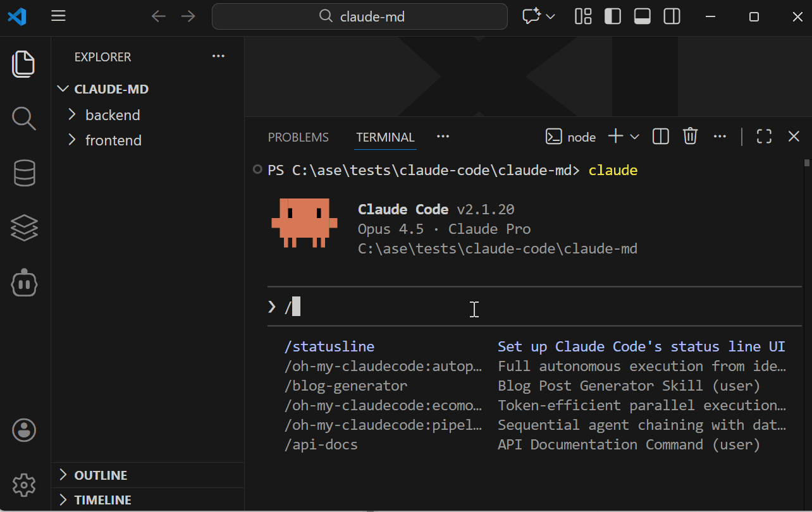Close the terminal panel

(x=794, y=137)
